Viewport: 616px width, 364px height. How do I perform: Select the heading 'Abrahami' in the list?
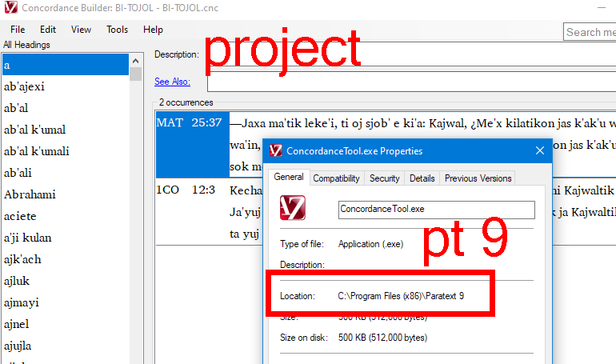[x=30, y=194]
